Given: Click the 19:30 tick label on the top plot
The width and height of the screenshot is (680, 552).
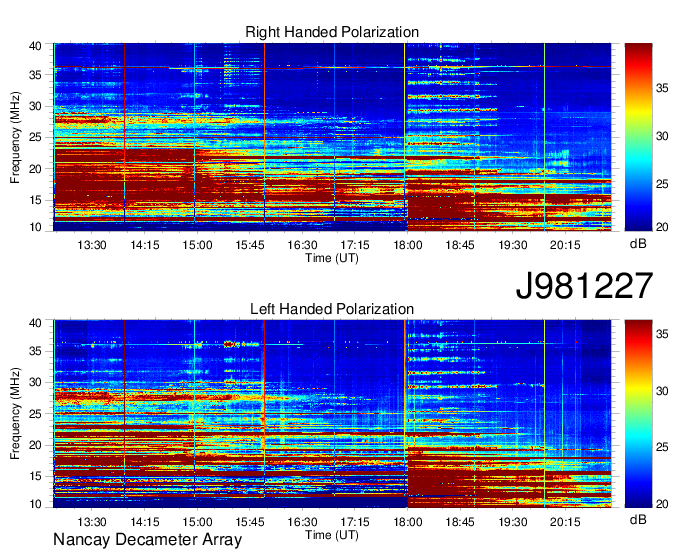Looking at the screenshot, I should (513, 245).
